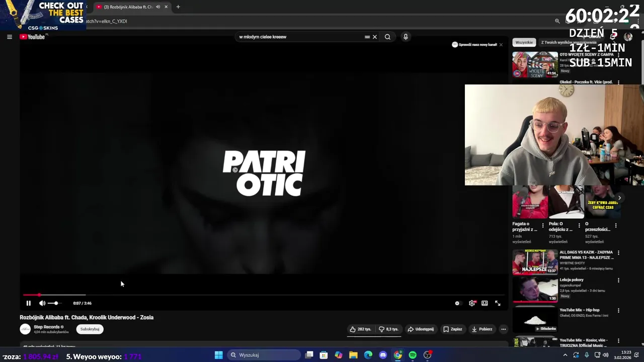Start voice search with microphone
The width and height of the screenshot is (644, 362).
pos(406,37)
